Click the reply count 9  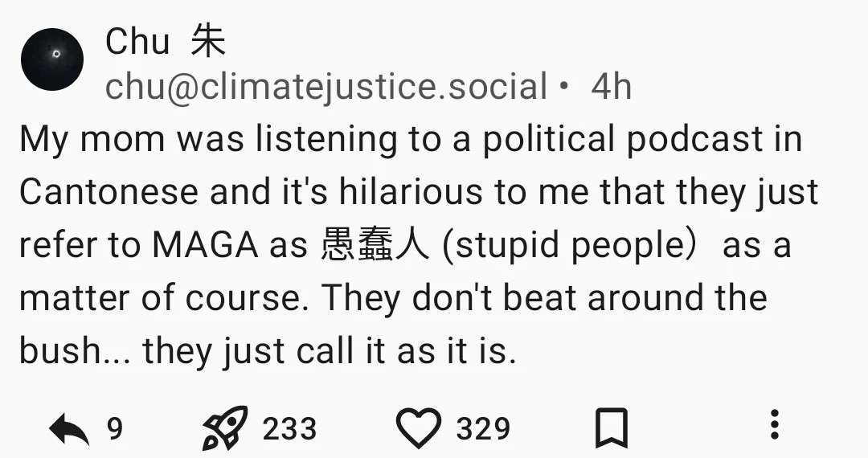pos(115,428)
